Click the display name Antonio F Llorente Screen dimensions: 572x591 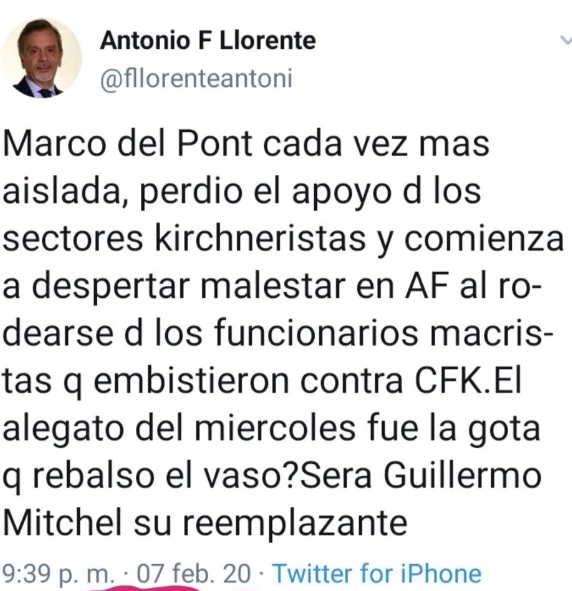208,40
